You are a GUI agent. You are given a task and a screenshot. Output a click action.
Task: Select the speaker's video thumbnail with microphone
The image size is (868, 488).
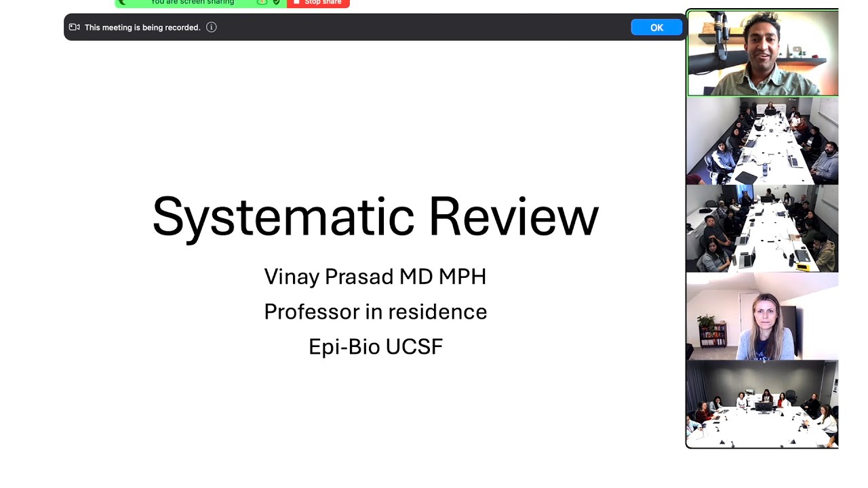pos(763,53)
